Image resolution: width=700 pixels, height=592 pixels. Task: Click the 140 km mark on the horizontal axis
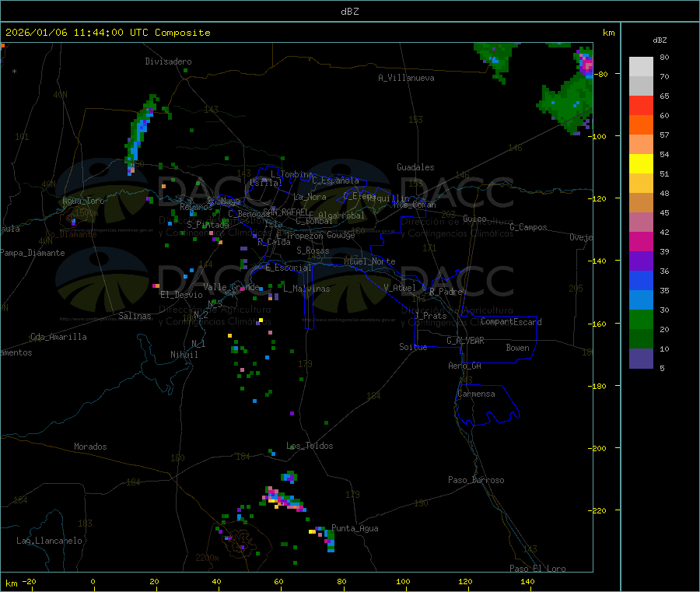pyautogui.click(x=527, y=581)
